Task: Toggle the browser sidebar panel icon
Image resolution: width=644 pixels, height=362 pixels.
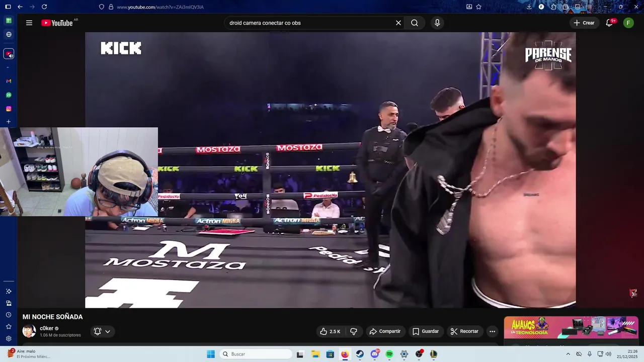Action: [8, 7]
